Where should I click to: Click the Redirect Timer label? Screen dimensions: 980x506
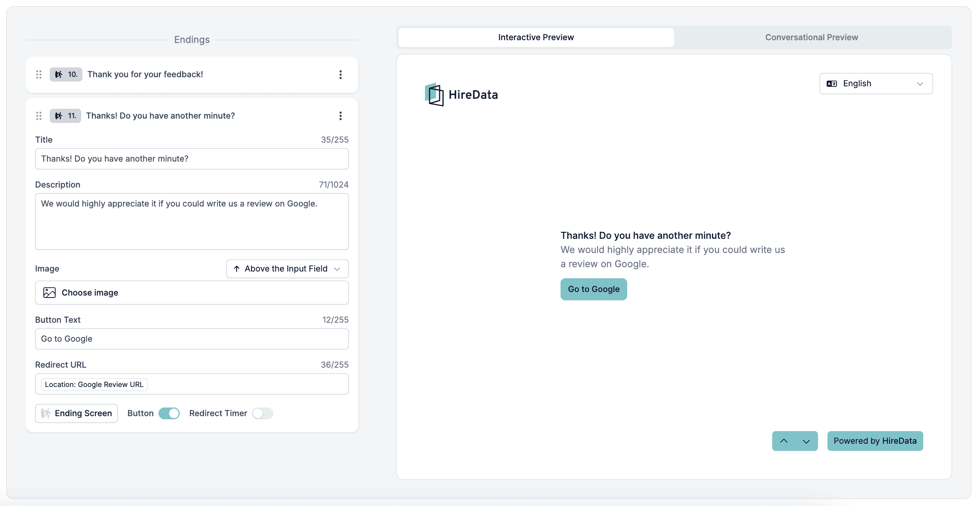point(218,413)
